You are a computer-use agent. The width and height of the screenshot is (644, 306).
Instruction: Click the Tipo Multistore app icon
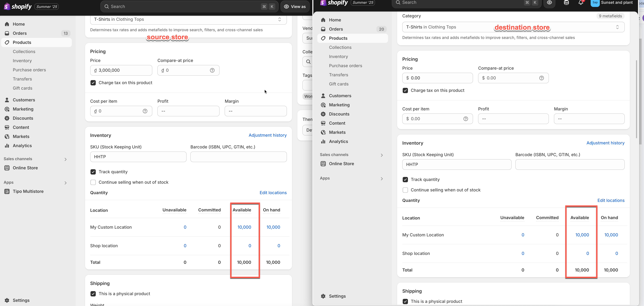pos(7,191)
